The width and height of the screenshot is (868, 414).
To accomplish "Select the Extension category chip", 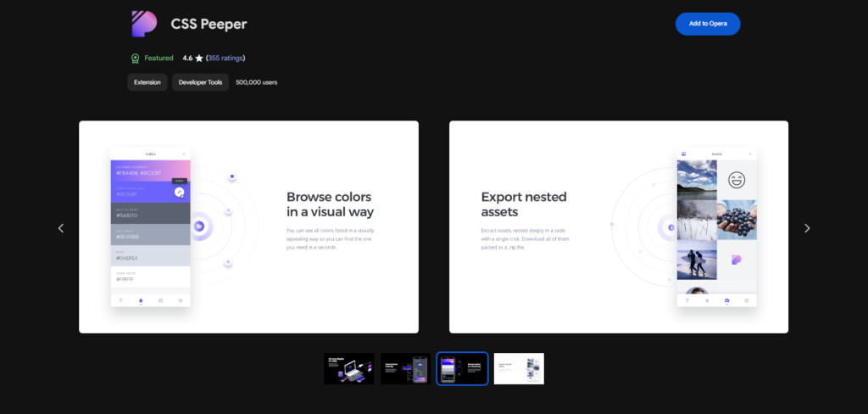I will (x=147, y=82).
